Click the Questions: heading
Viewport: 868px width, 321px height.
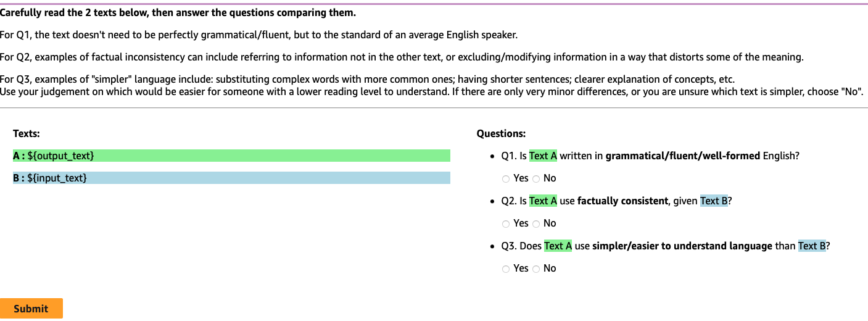coord(501,133)
